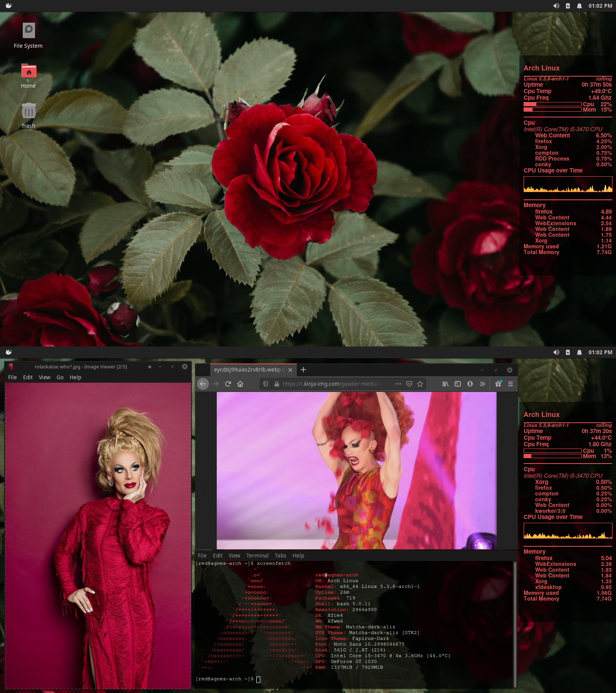This screenshot has width=616, height=693.
Task: Open the Help menu in Image Viewer
Action: [75, 377]
